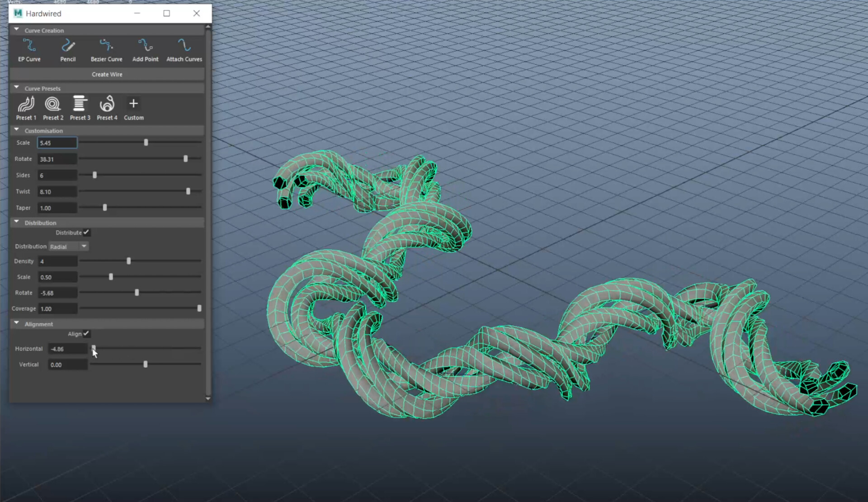The width and height of the screenshot is (868, 502).
Task: Click the Scale value input field
Action: (57, 143)
